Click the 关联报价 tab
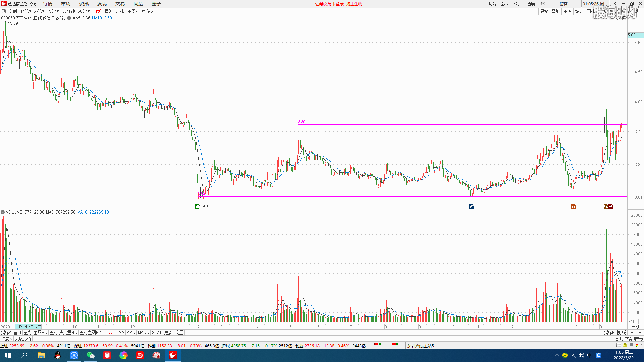Image resolution: width=644 pixels, height=362 pixels. point(23,339)
